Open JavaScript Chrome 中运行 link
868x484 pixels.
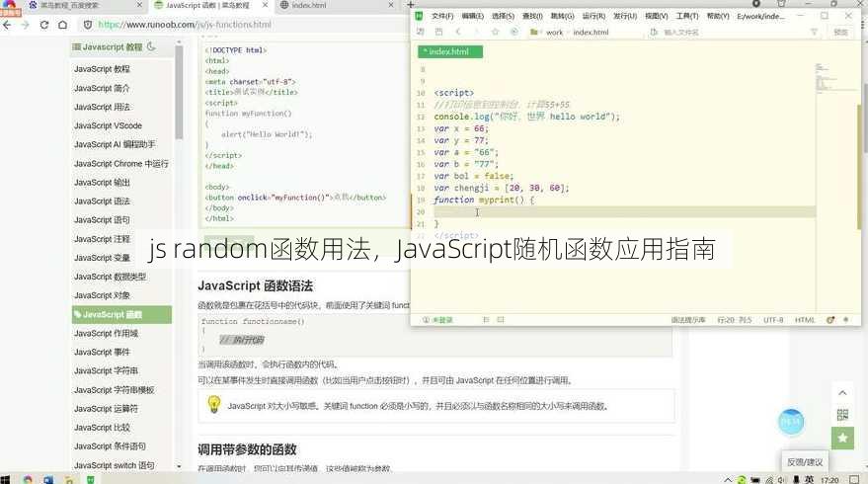(x=121, y=164)
